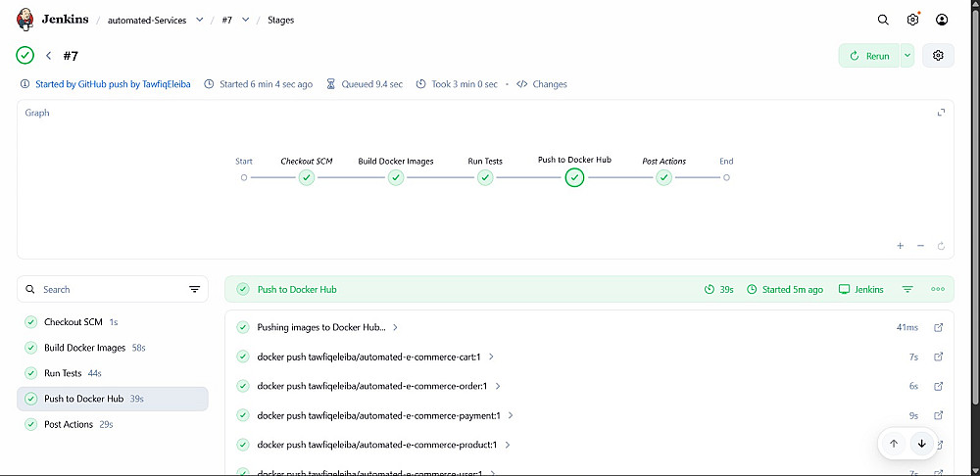
Task: Expand the docker push payment step
Action: click(511, 415)
